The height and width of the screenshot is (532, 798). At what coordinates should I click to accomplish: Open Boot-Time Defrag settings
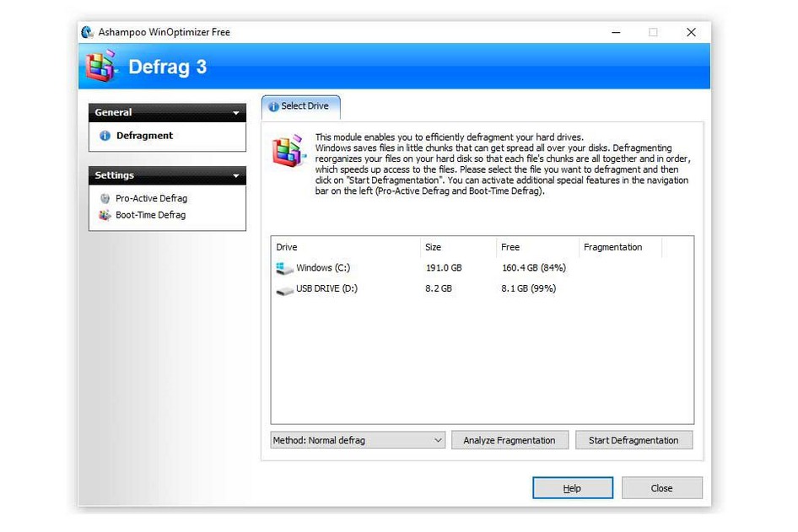(151, 215)
